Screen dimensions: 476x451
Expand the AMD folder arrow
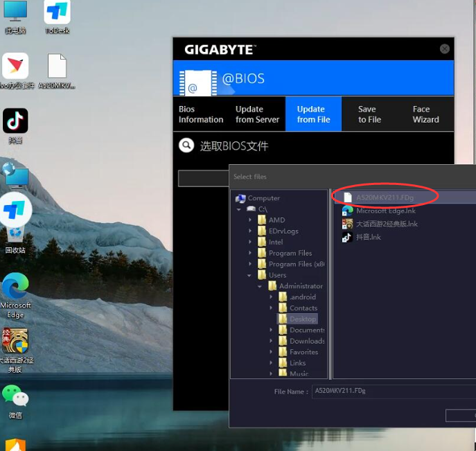click(x=251, y=220)
